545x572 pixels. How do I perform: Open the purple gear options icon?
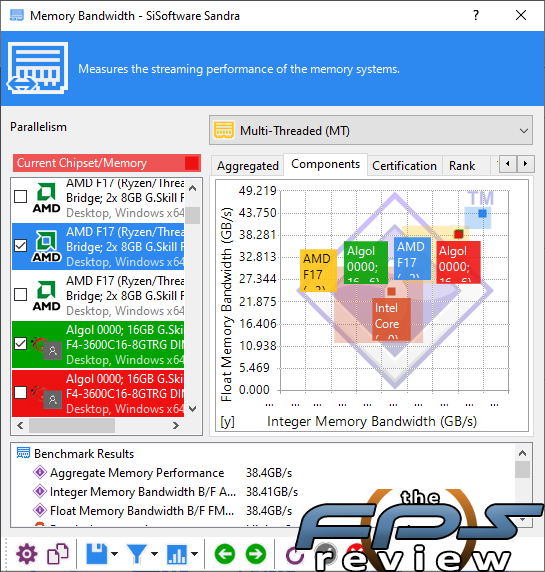(x=27, y=554)
